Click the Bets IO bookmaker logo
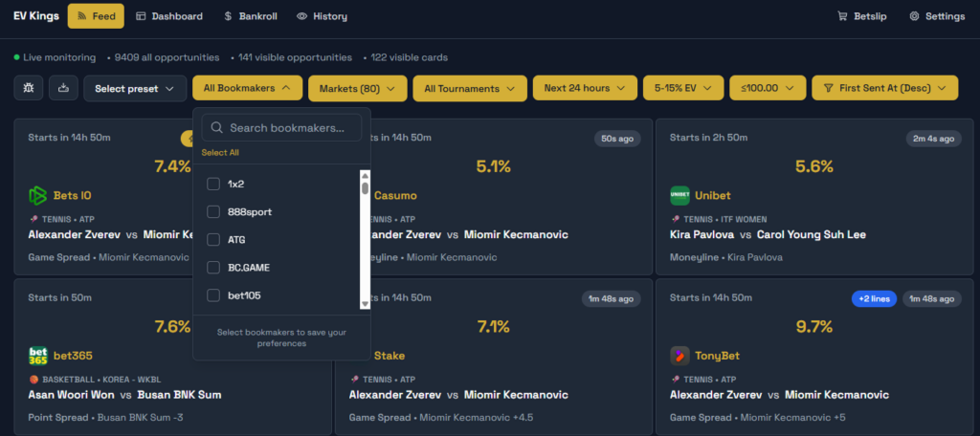 [37, 196]
